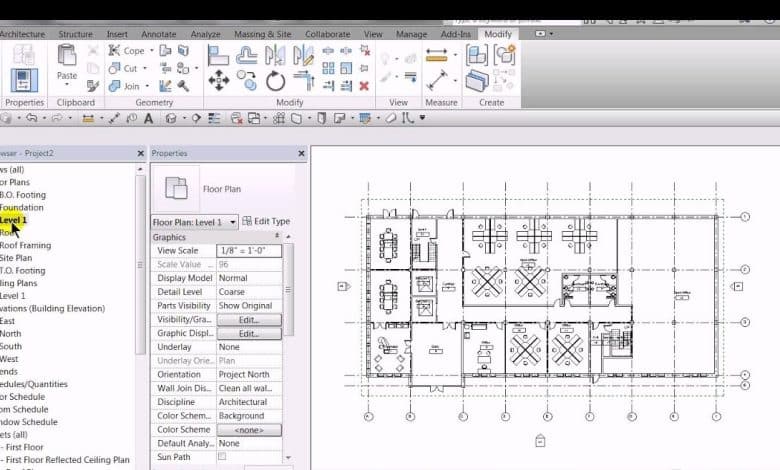This screenshot has width=780, height=470.
Task: Select Match Type Properties brush icon
Action: click(x=93, y=86)
